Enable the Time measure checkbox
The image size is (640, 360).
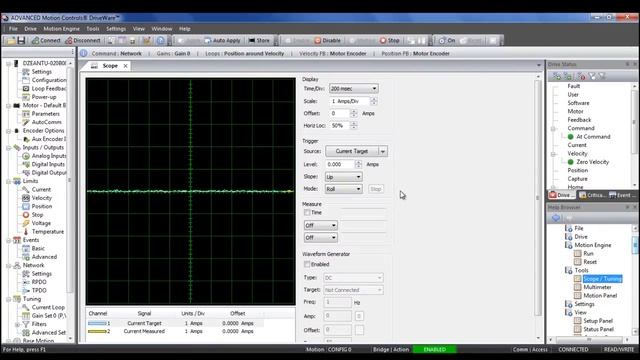307,213
